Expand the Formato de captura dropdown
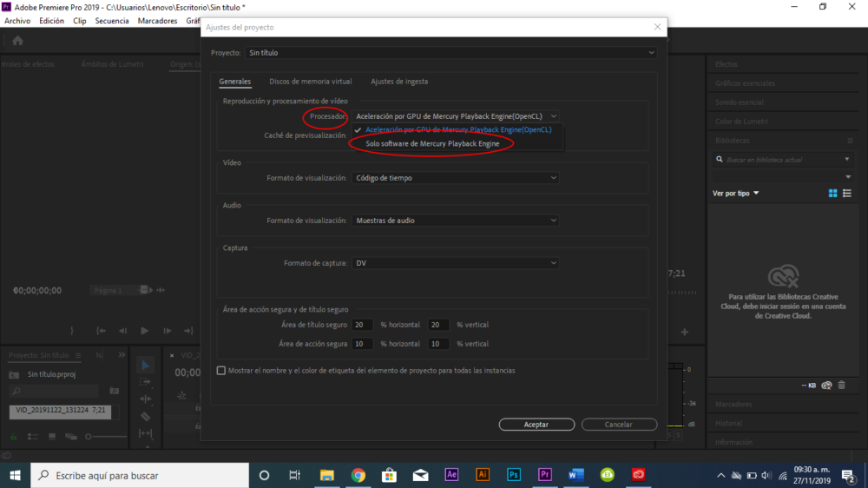This screenshot has width=868, height=488. click(455, 263)
